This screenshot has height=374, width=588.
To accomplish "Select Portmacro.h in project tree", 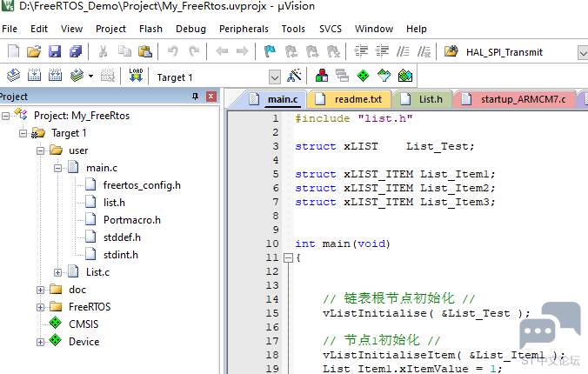I will [x=132, y=220].
